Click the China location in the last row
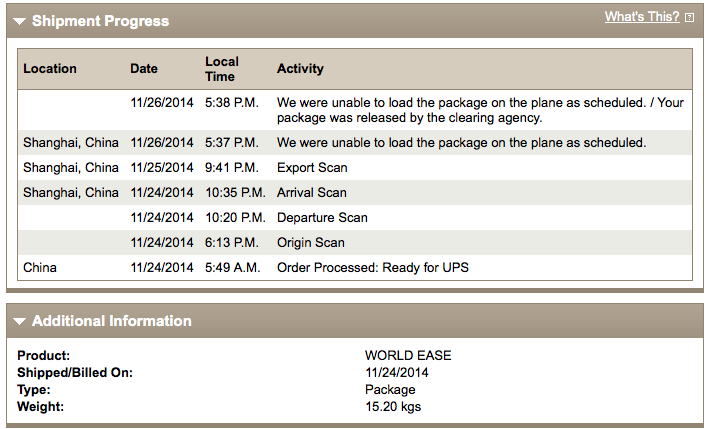The height and width of the screenshot is (429, 707). pos(40,267)
